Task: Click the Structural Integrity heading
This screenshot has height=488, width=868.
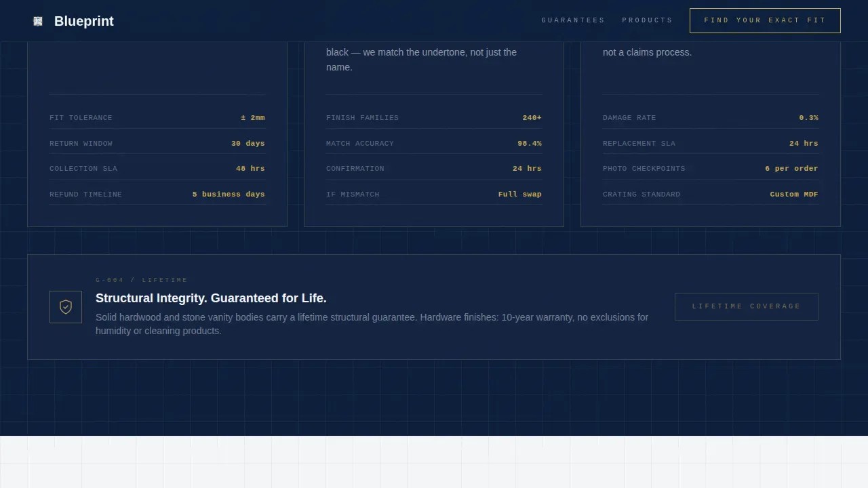Action: click(211, 298)
